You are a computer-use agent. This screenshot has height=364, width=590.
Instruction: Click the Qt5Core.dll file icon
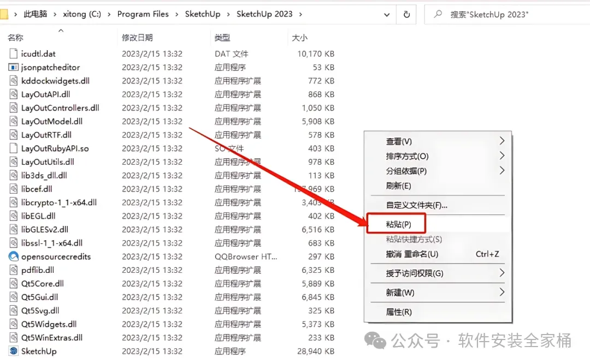[x=14, y=284]
